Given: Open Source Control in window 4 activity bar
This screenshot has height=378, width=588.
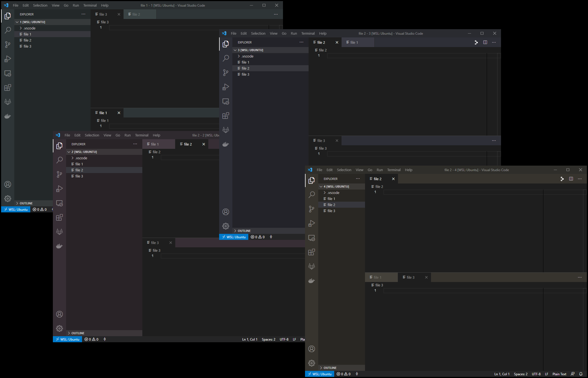Looking at the screenshot, I should click(312, 209).
